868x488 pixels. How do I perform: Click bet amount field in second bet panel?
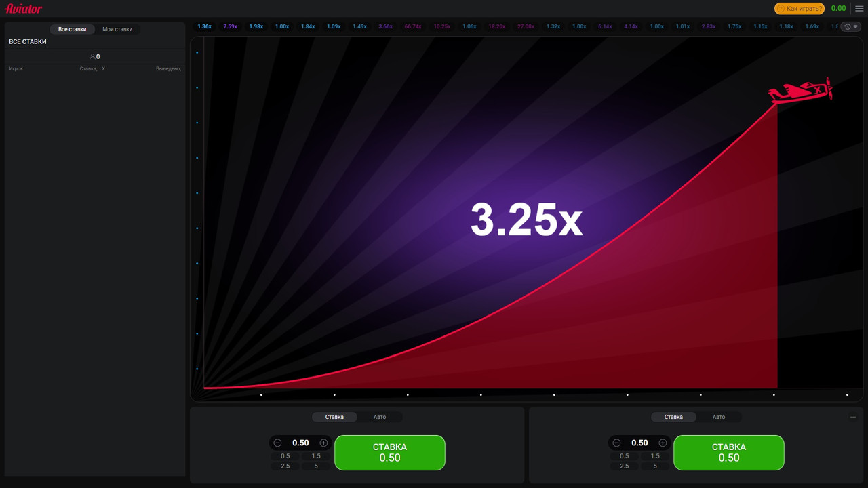(x=639, y=443)
